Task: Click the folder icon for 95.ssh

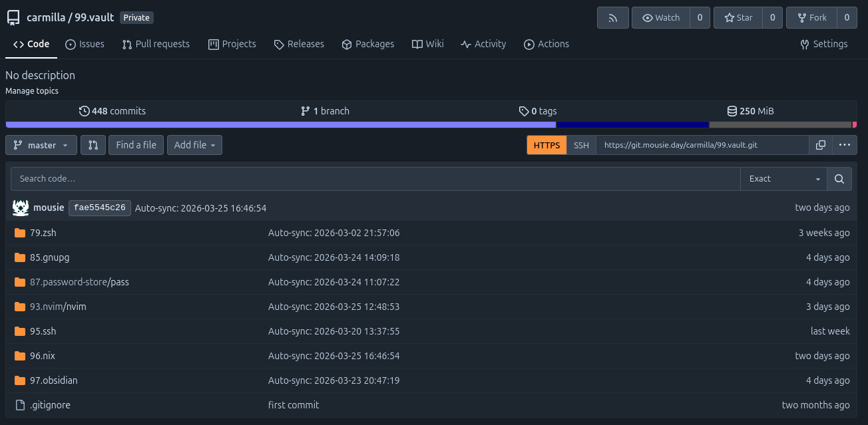Action: pyautogui.click(x=19, y=331)
